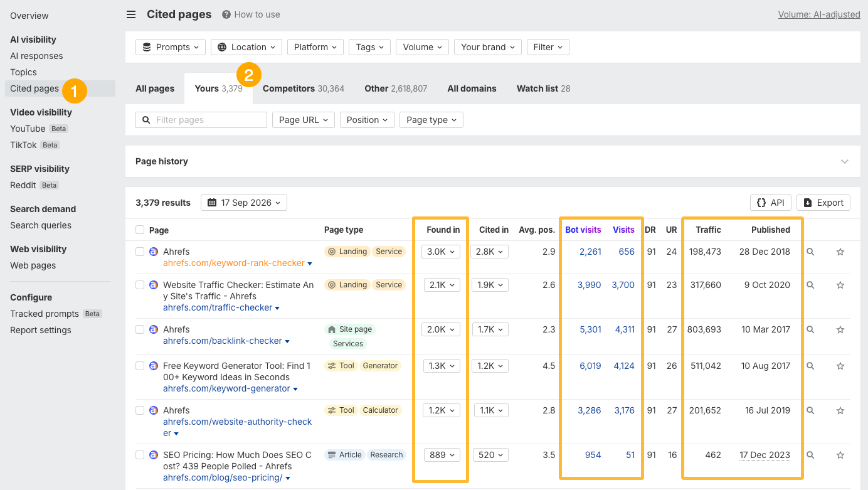The image size is (868, 490).
Task: Sort by Traffic column header
Action: point(708,230)
